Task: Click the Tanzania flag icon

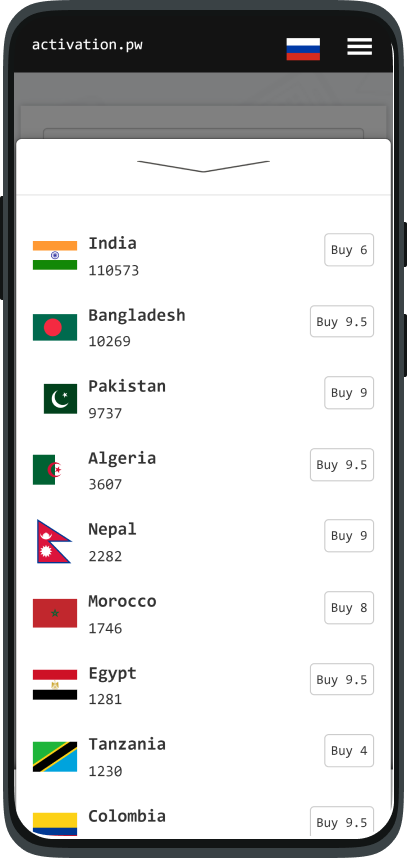Action: coord(55,757)
